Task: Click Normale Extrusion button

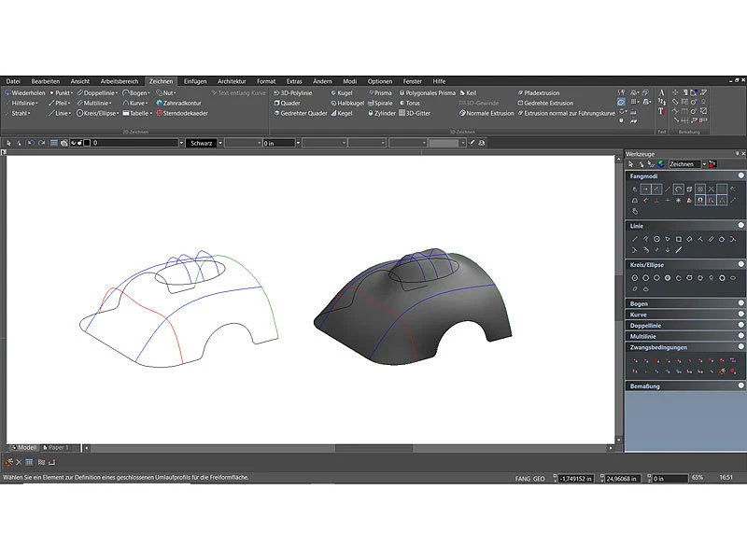Action: [x=488, y=113]
